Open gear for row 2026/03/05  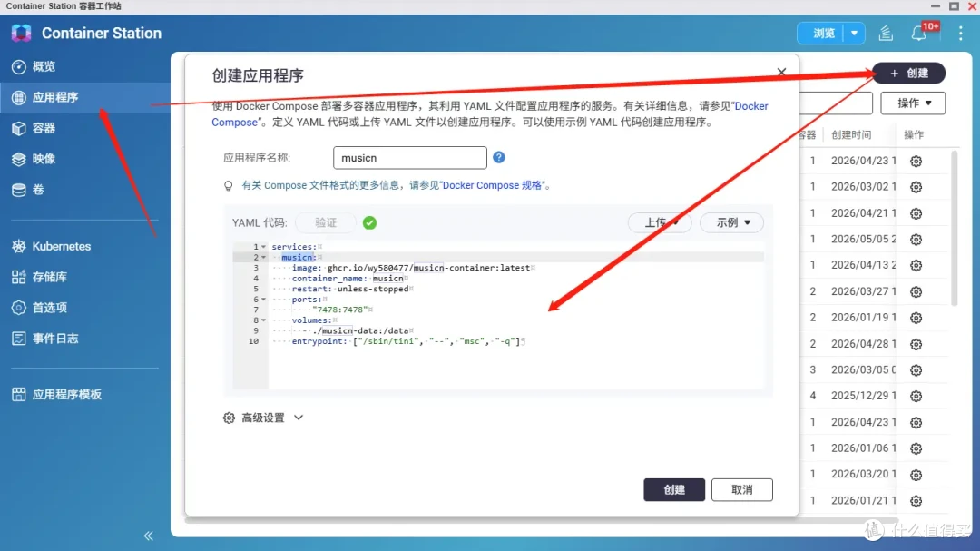[x=916, y=370]
